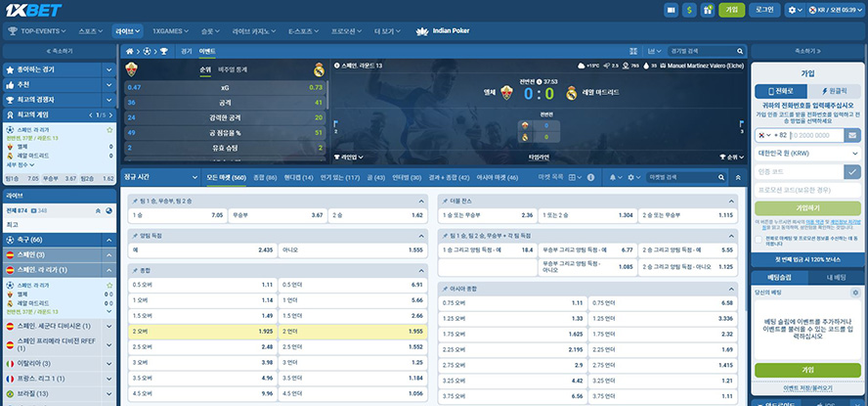Click double-up-arrow icon in live panel
Screen dimensions: 868x406
point(98,210)
